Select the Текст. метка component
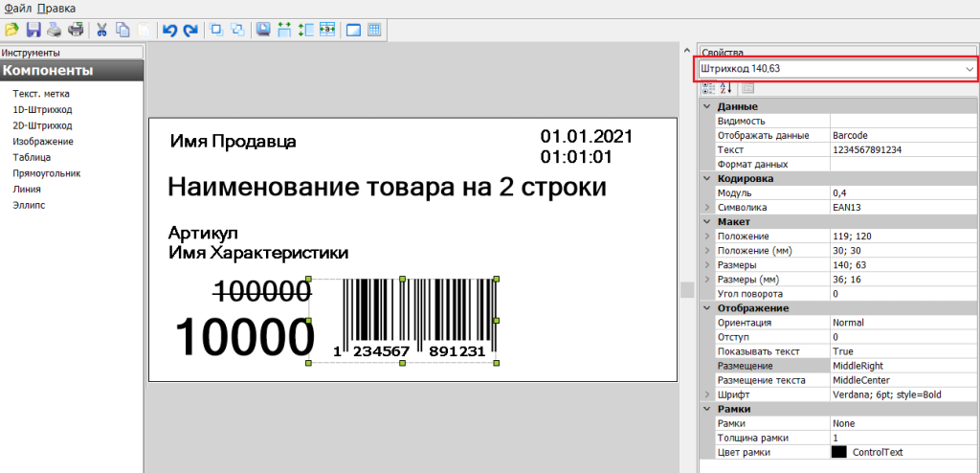Image resolution: width=980 pixels, height=473 pixels. click(x=41, y=94)
